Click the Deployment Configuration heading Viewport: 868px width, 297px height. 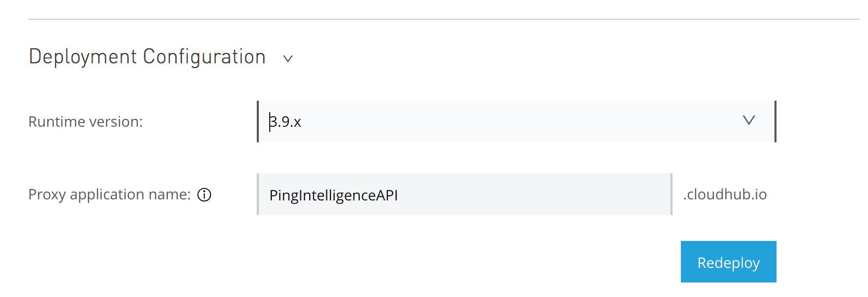[147, 57]
